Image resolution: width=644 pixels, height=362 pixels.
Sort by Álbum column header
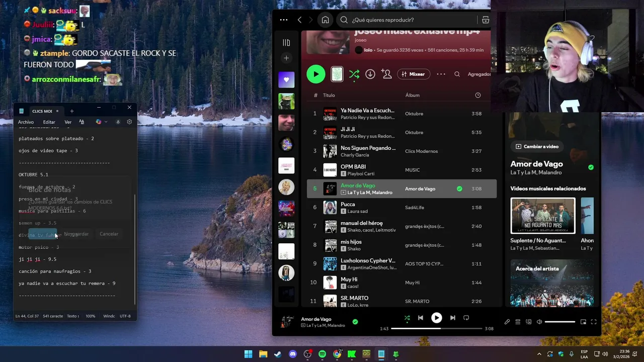click(x=413, y=95)
